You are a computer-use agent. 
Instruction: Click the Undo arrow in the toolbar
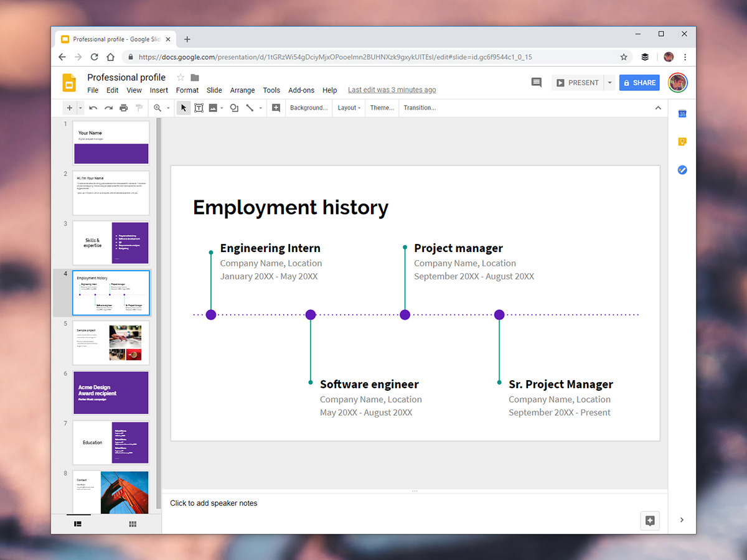(x=93, y=108)
